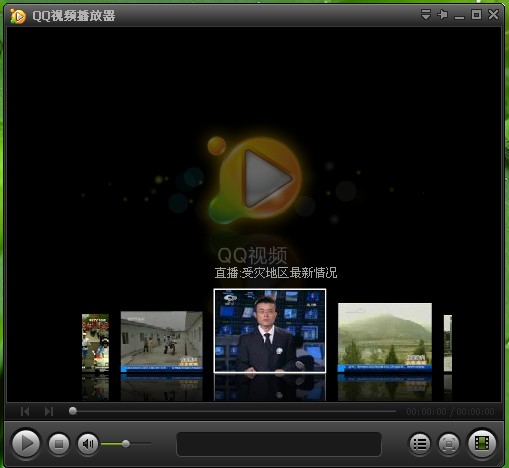Toggle fullscreen mode icon
Viewport: 509px width, 468px height.
(449, 444)
